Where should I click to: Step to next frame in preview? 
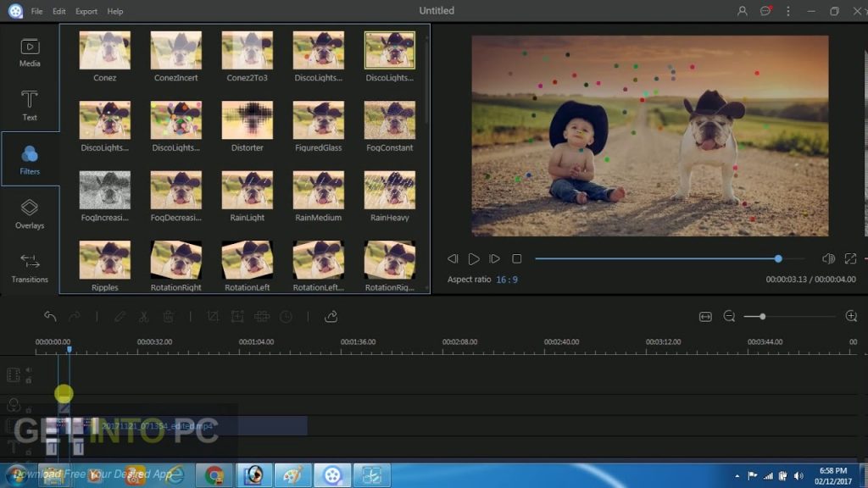pos(494,258)
